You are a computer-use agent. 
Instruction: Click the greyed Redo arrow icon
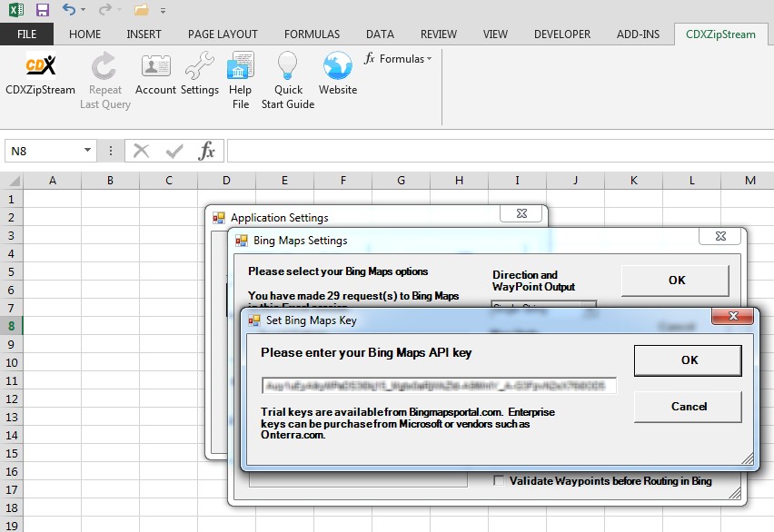pos(104,9)
